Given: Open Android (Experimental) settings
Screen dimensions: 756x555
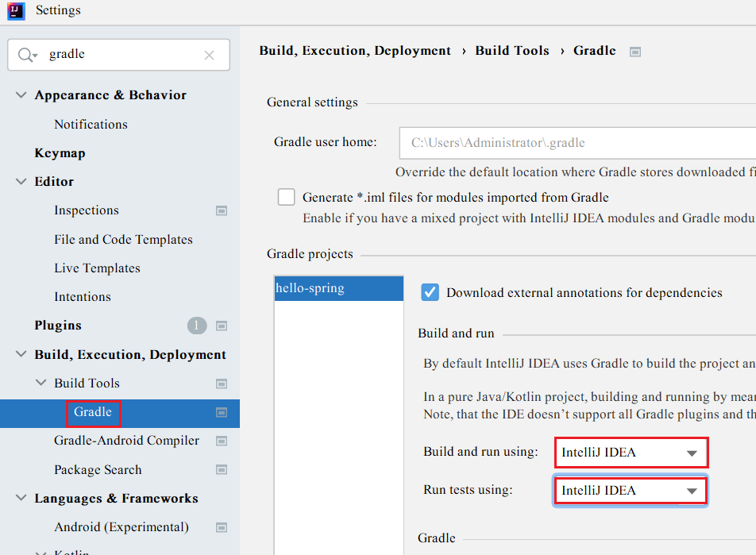Looking at the screenshot, I should tap(121, 527).
